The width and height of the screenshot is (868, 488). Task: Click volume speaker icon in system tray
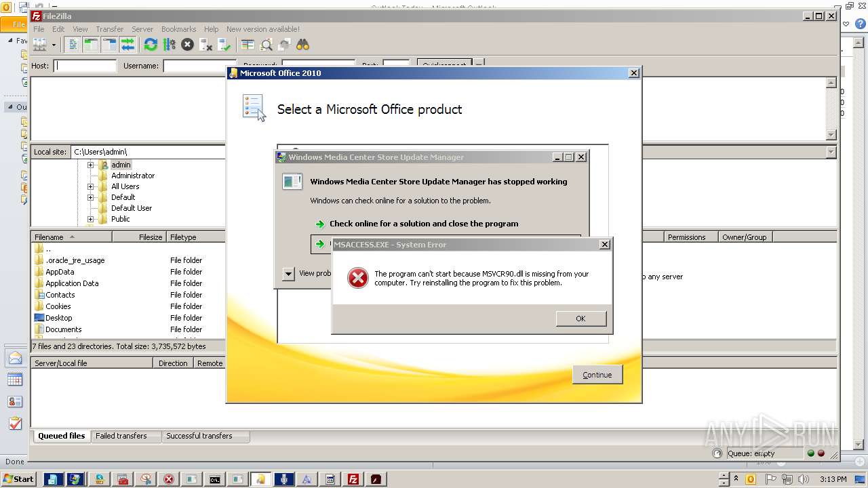click(804, 479)
